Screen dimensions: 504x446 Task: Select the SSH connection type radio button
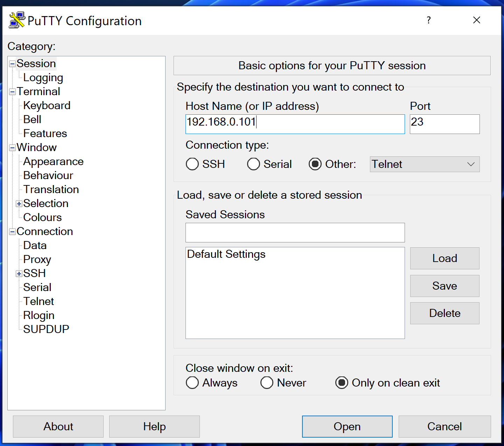tap(192, 164)
